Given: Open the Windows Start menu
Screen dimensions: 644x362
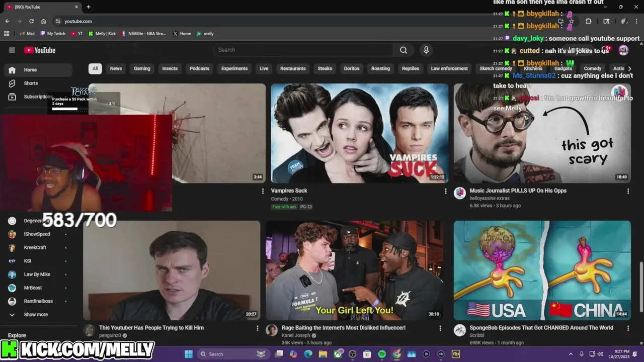Looking at the screenshot, I should 188,354.
